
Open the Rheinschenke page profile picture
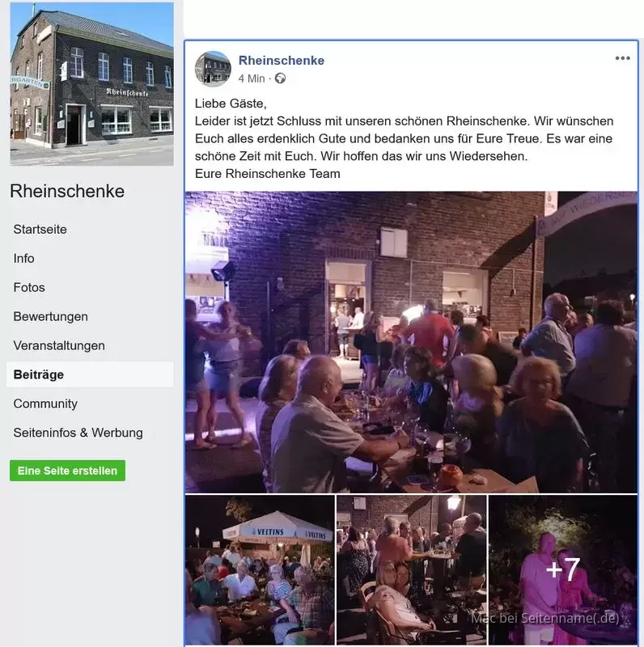tap(91, 84)
